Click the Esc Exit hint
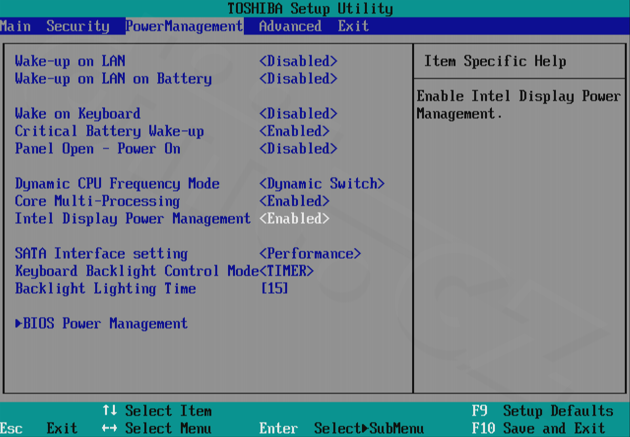Viewport: 630px width, 437px height. (x=39, y=428)
